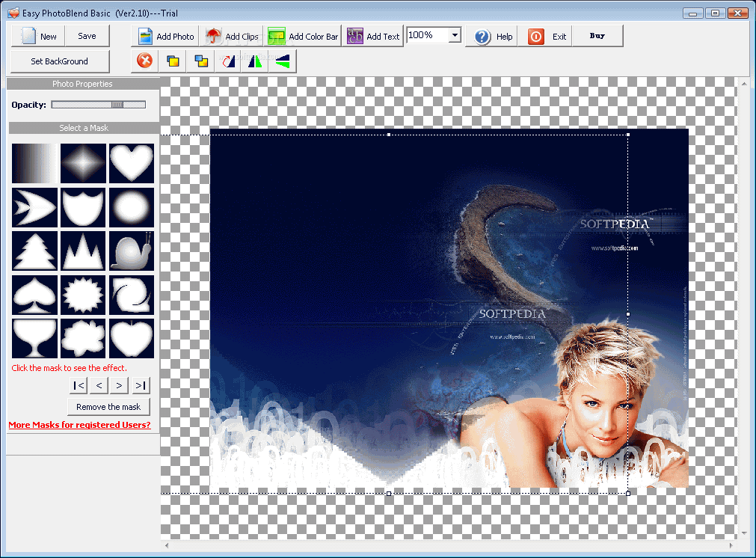Click the bottom-center selection handle

pos(389,494)
